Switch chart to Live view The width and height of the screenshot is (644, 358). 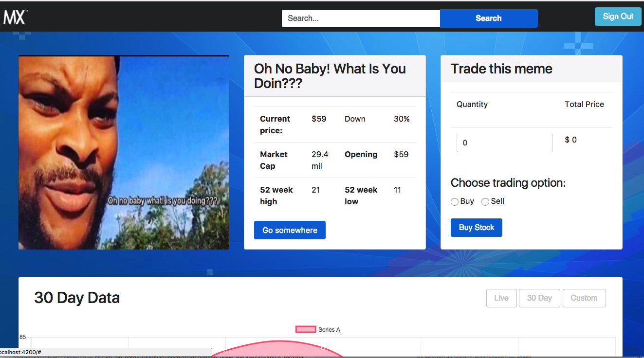coord(501,298)
